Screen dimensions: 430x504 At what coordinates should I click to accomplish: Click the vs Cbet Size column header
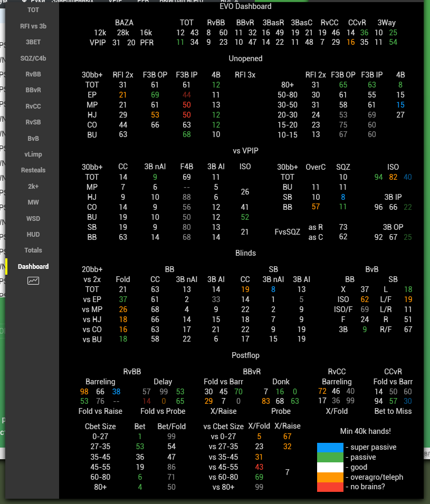point(223,427)
